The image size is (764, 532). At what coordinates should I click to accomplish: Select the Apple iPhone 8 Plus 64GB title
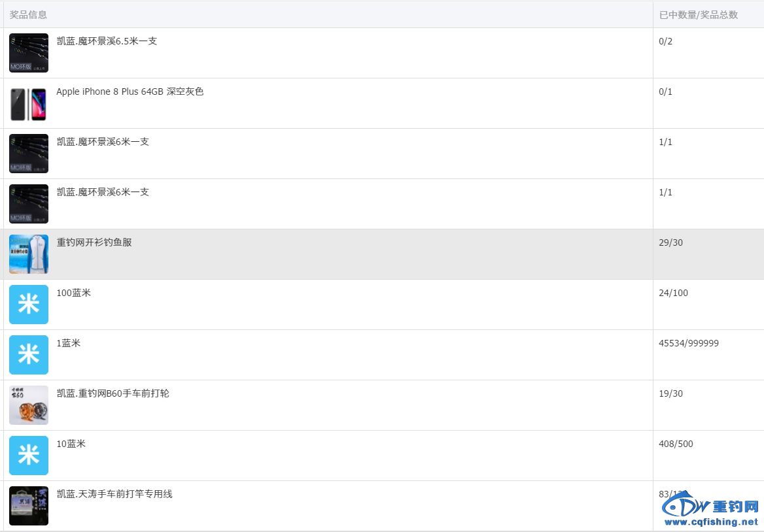click(x=130, y=91)
